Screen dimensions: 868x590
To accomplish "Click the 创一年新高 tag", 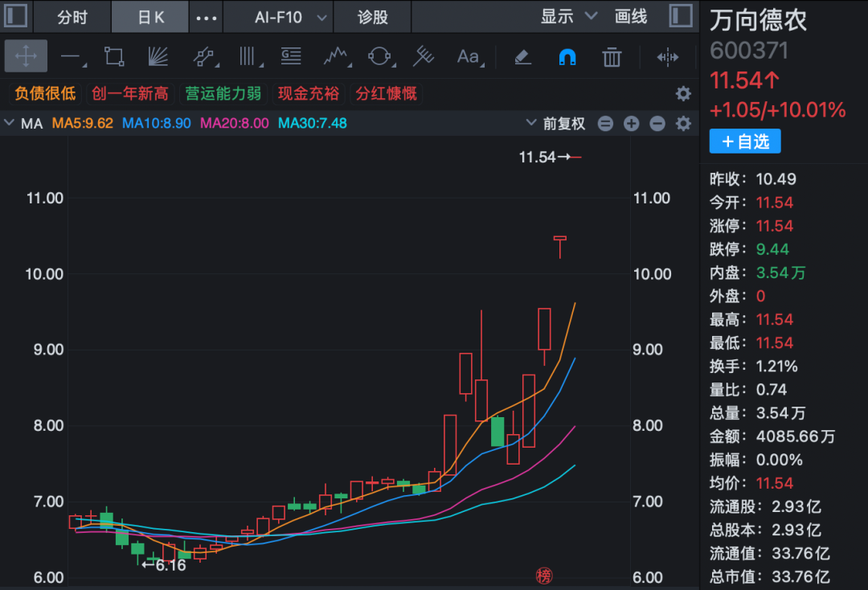I will [x=130, y=93].
